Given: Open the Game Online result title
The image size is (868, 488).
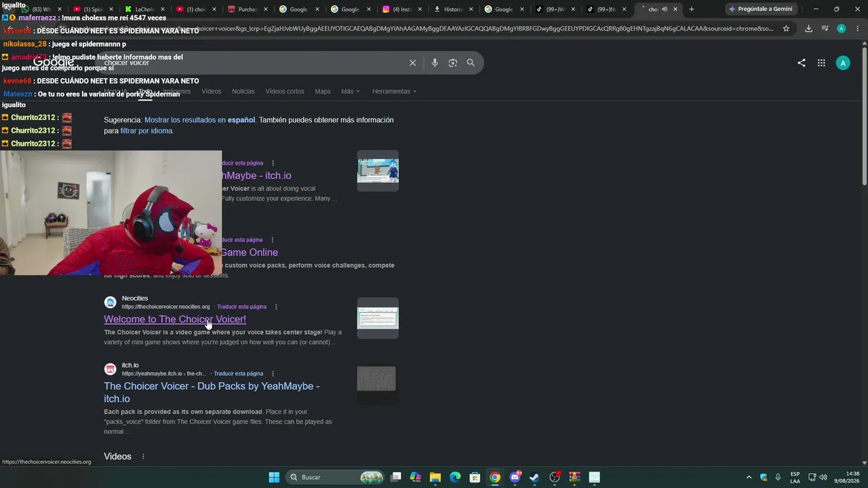Looking at the screenshot, I should 250,252.
